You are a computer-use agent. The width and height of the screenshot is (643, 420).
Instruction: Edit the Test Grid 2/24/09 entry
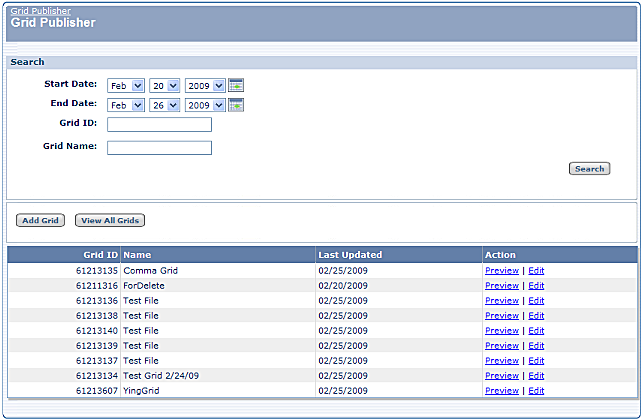tap(536, 375)
